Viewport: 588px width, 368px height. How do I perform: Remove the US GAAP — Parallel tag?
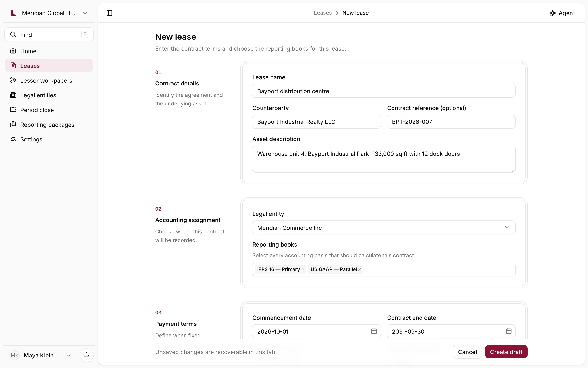click(x=360, y=269)
